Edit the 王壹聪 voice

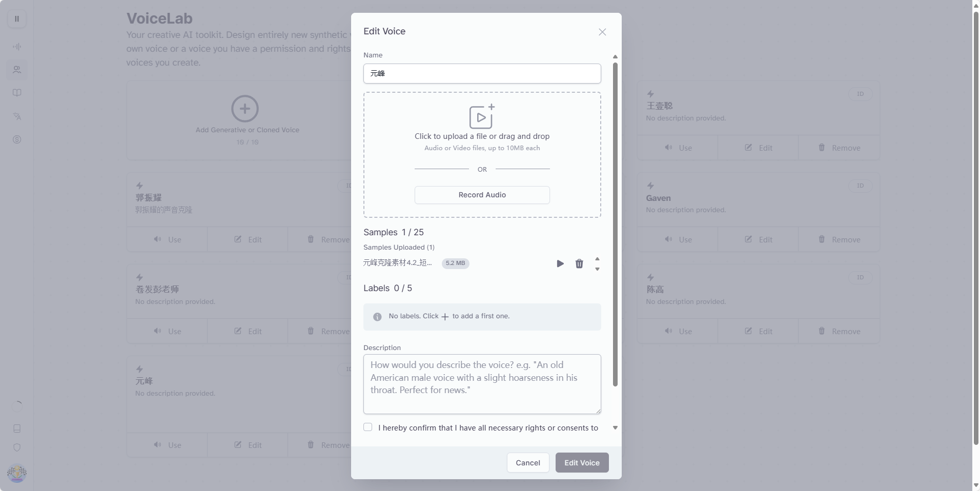click(758, 148)
